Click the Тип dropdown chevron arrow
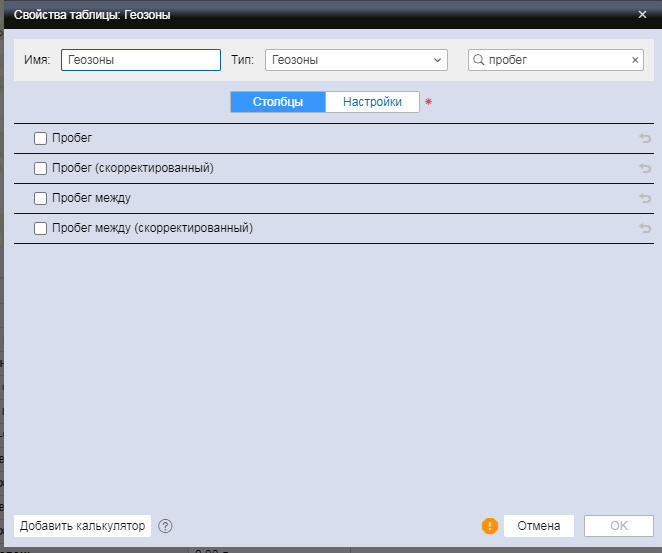662x553 pixels. [x=437, y=60]
